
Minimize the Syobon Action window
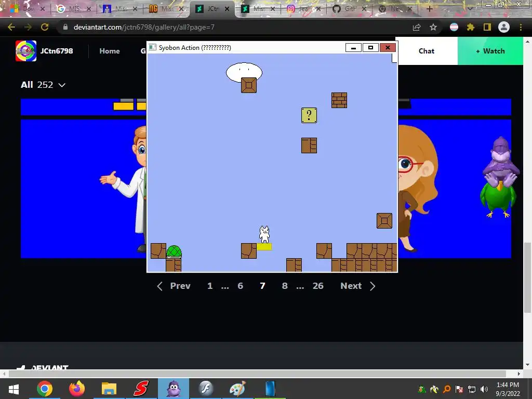click(353, 47)
